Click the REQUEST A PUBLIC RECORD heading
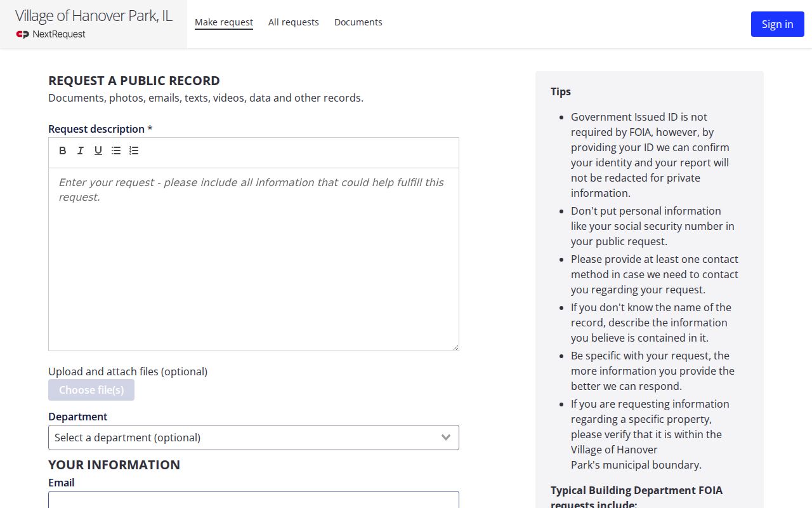 point(134,81)
